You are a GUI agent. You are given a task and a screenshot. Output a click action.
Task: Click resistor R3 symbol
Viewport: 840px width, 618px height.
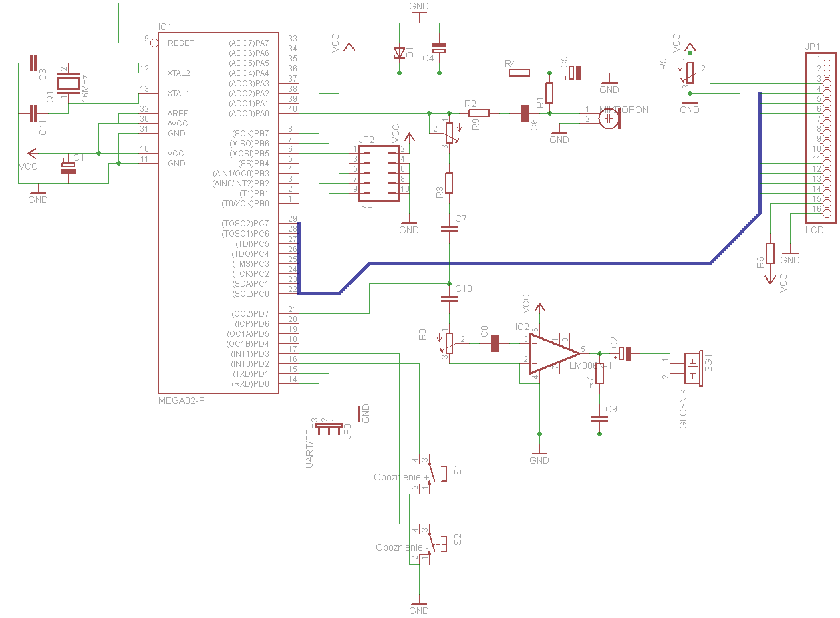tap(449, 183)
